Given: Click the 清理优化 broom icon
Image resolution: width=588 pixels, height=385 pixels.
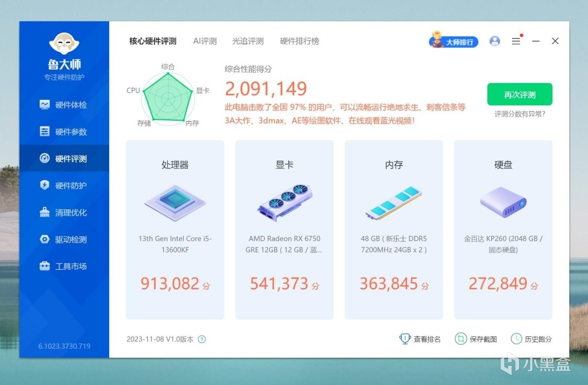Looking at the screenshot, I should [45, 212].
